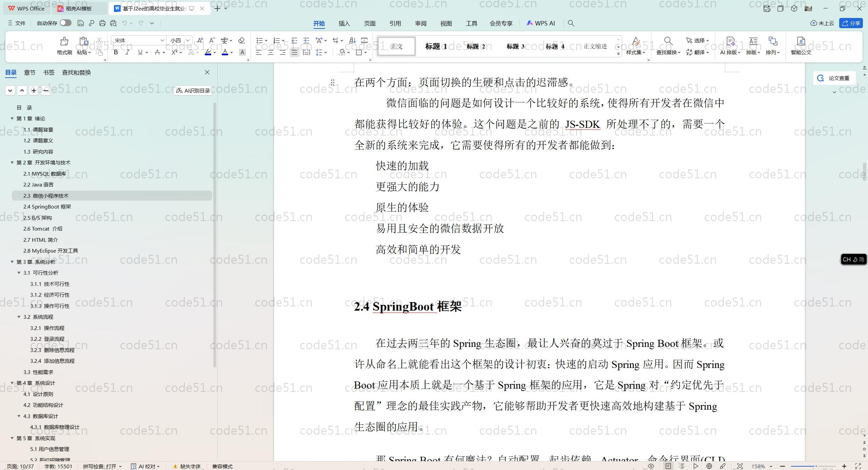This screenshot has height=470, width=868.
Task: Click the print icon in quick toolbar
Action: [102, 23]
